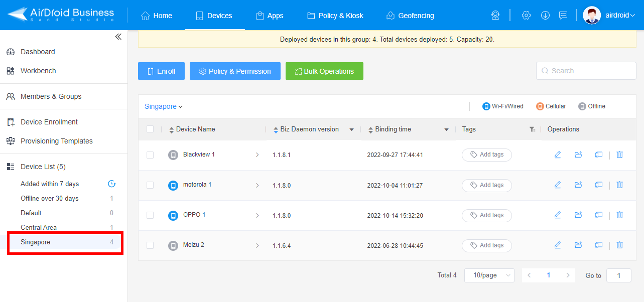Toggle the Cellular status filter
Screen dimensions: 644x302
pyautogui.click(x=551, y=106)
